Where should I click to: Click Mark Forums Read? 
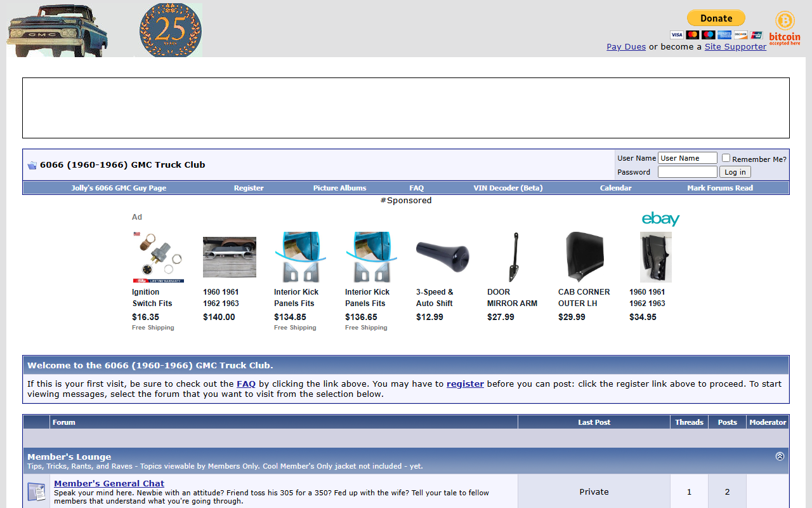tap(720, 188)
